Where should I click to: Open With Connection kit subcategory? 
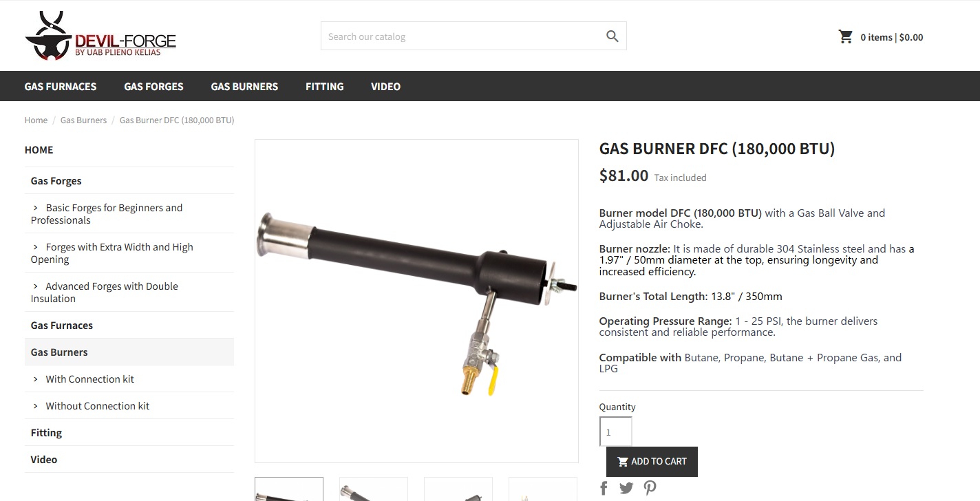89,379
